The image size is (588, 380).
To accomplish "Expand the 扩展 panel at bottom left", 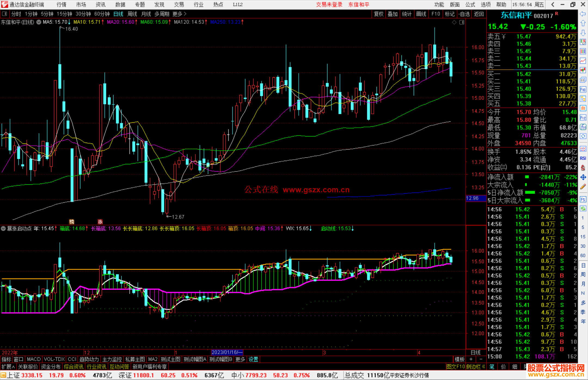I will pyautogui.click(x=8, y=367).
